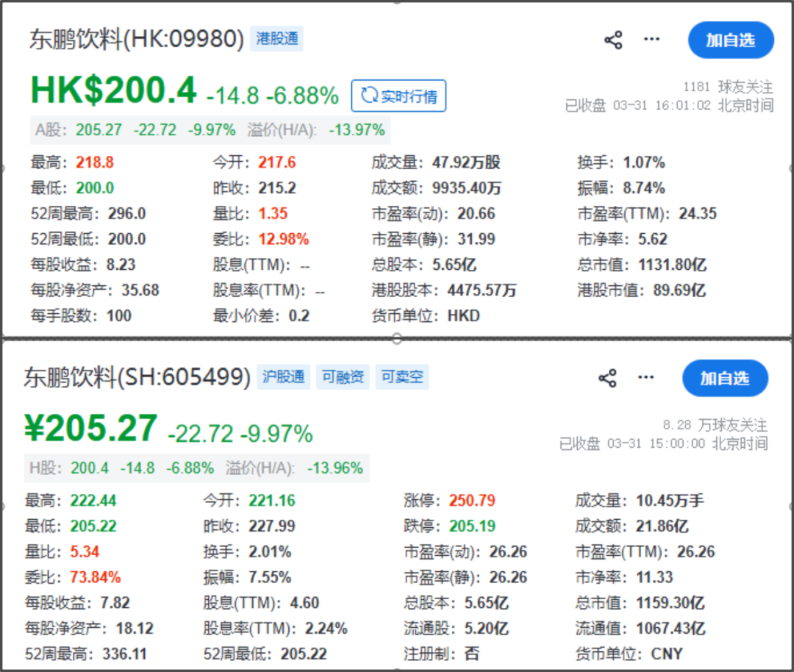Open the 东鹏饮料(SH:605499) title
Screen dimensions: 794x672
137,378
